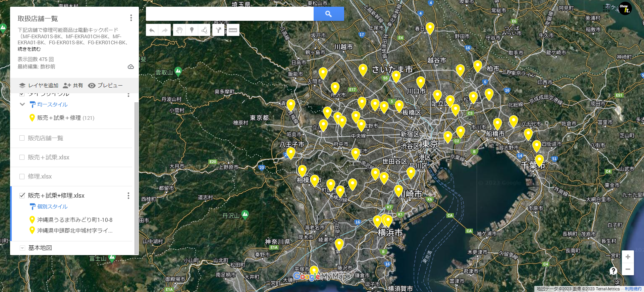Select the measure distance ruler tool

(233, 30)
